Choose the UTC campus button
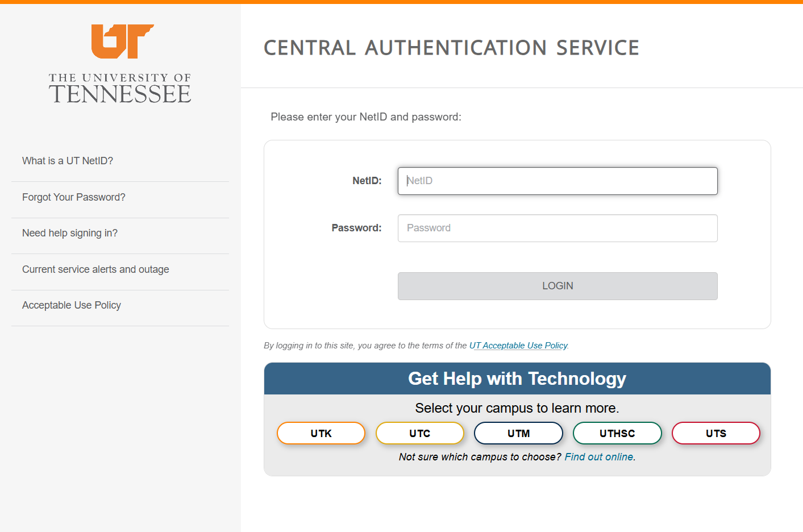 pyautogui.click(x=420, y=433)
